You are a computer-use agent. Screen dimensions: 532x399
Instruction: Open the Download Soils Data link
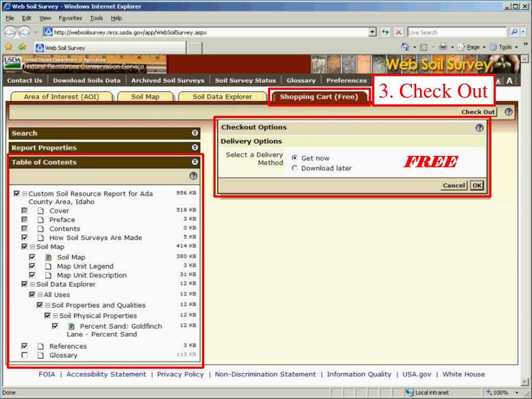(87, 81)
